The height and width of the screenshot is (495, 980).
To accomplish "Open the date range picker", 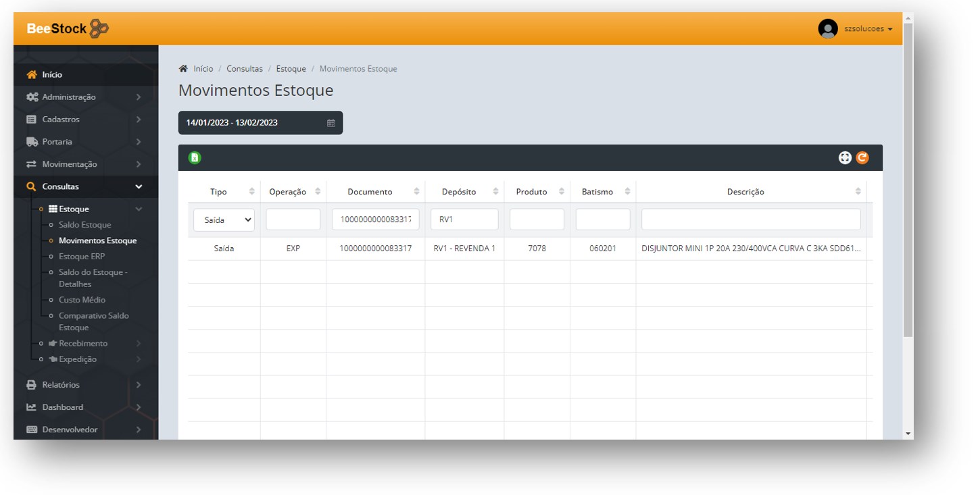I will 260,123.
